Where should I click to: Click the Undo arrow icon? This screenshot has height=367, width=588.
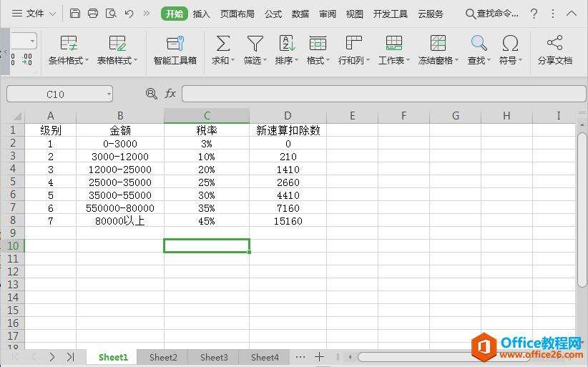click(x=129, y=14)
